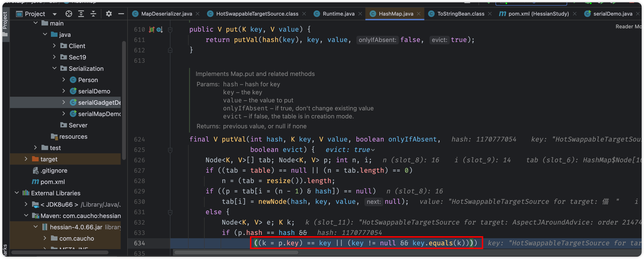Expand the target folder

click(26, 159)
